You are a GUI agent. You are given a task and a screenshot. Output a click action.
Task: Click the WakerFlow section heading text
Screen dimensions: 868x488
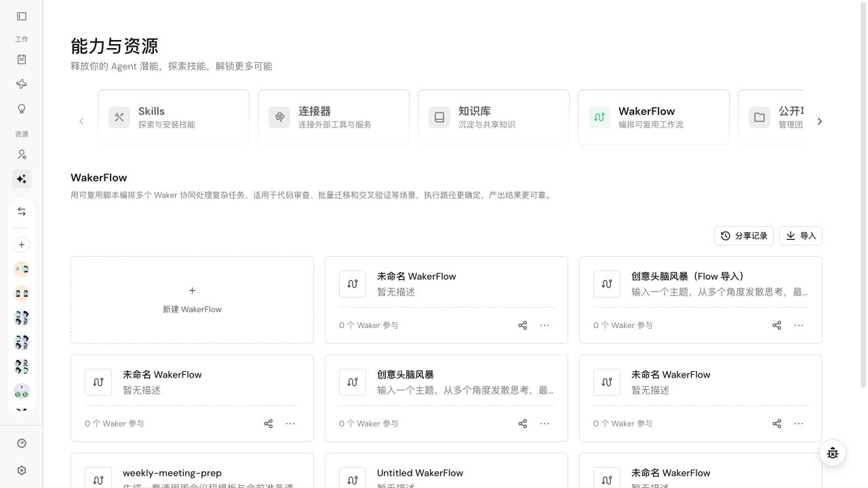[99, 178]
